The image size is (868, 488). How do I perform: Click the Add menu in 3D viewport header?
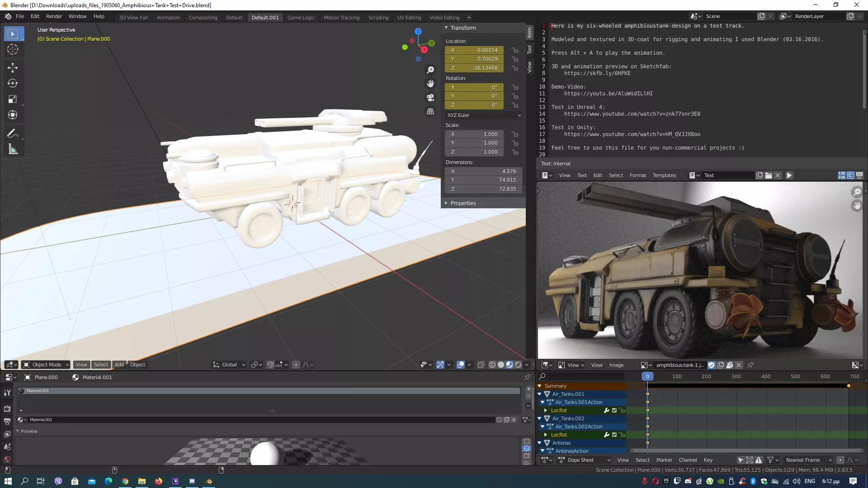119,365
